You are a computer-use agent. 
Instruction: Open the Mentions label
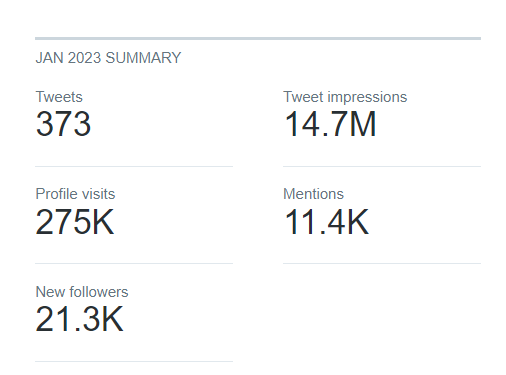pyautogui.click(x=313, y=194)
